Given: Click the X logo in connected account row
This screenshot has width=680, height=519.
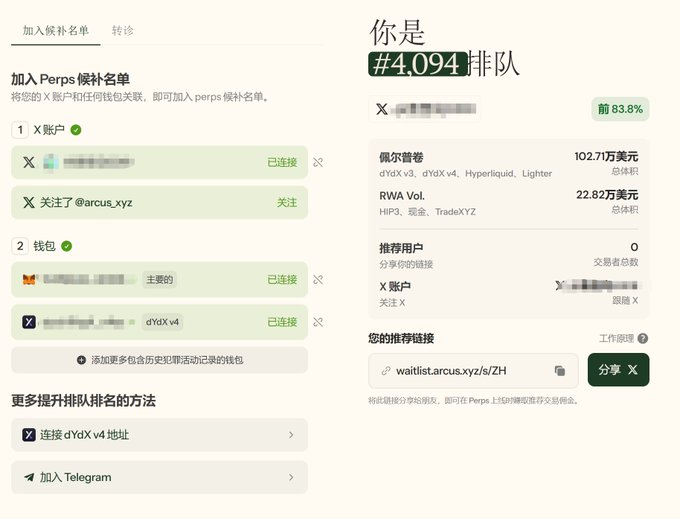Looking at the screenshot, I should tap(29, 162).
